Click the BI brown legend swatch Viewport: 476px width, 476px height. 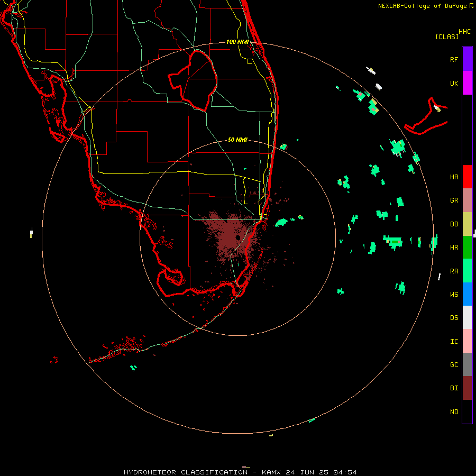pyautogui.click(x=467, y=388)
